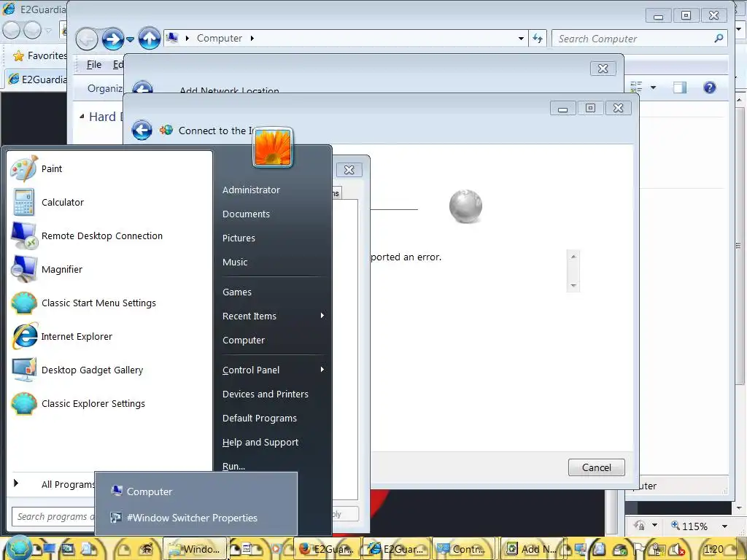Click the Forward arrow in Computer window
The image size is (747, 560).
pyautogui.click(x=113, y=39)
